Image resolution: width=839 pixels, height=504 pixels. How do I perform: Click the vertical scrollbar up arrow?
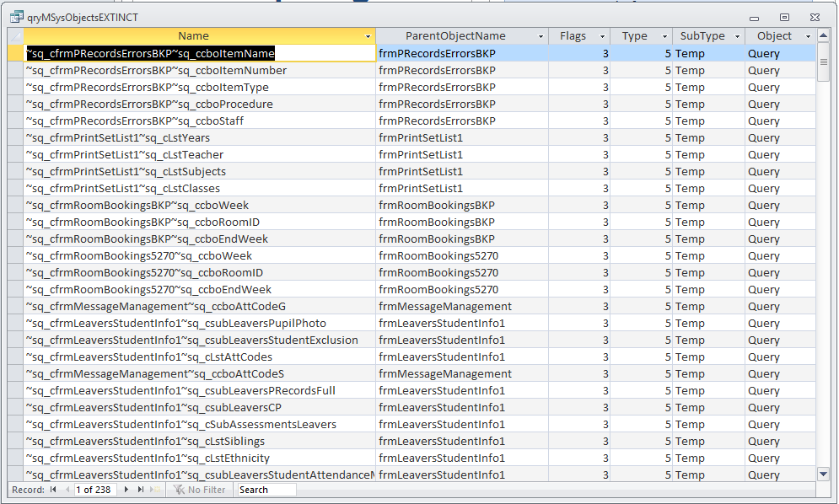824,36
